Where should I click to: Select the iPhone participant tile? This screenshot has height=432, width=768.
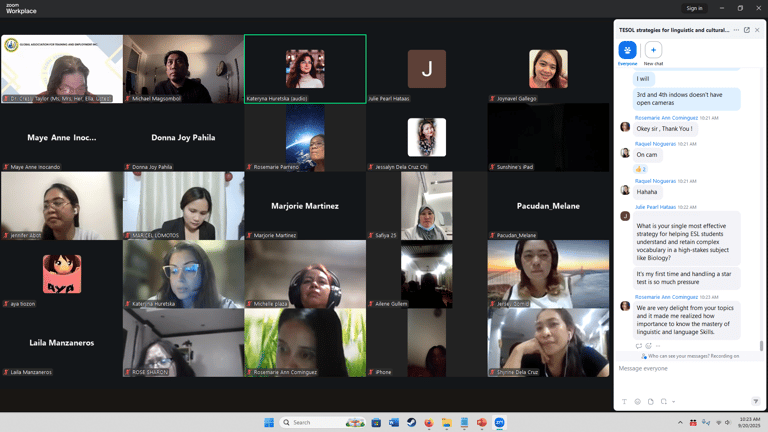(427, 343)
